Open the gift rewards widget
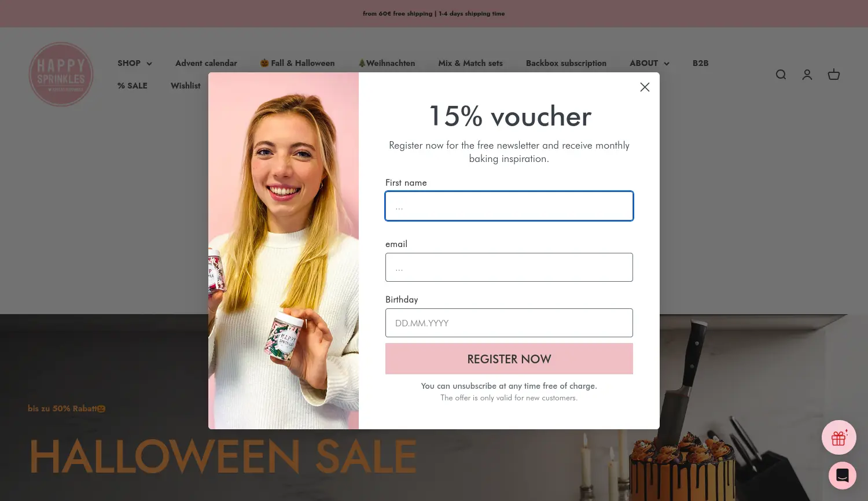 (x=839, y=437)
